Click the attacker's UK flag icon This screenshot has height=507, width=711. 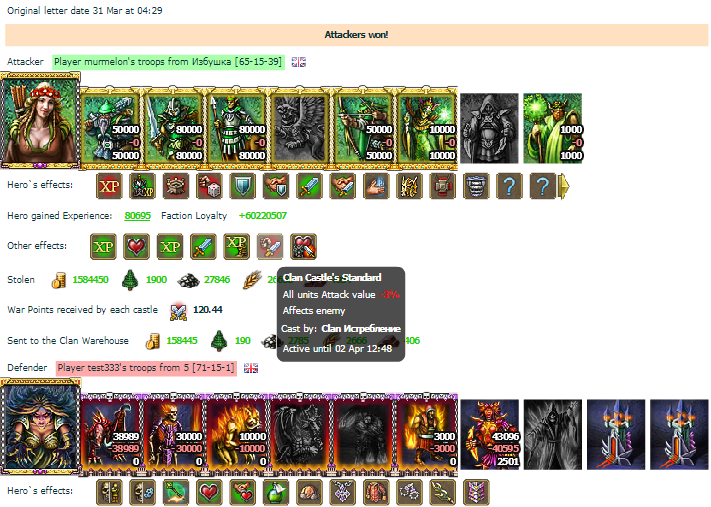(298, 62)
